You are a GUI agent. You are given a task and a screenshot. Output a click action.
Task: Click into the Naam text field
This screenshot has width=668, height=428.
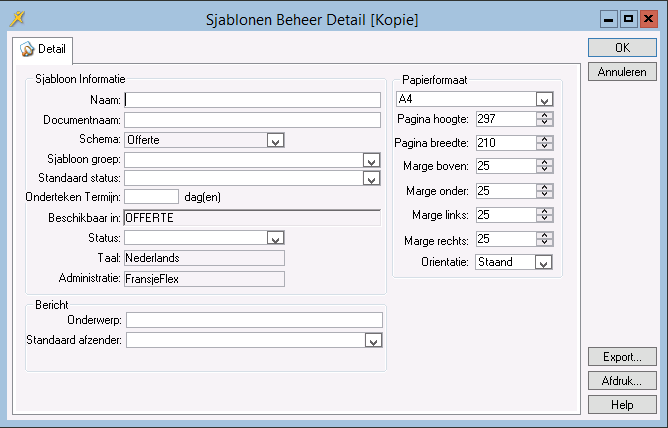[x=252, y=100]
